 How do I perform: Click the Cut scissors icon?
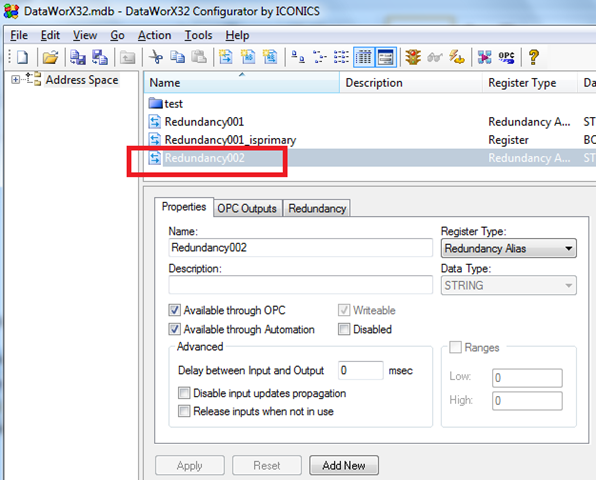click(x=155, y=57)
